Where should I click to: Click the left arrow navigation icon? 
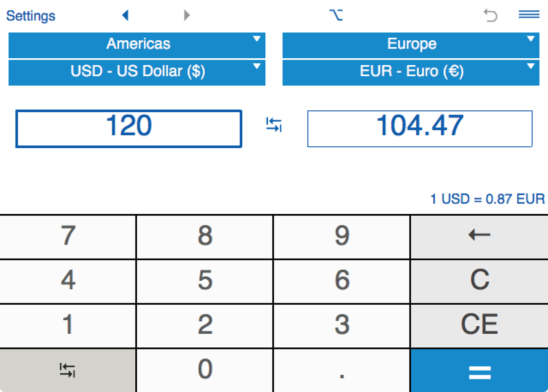[x=125, y=15]
